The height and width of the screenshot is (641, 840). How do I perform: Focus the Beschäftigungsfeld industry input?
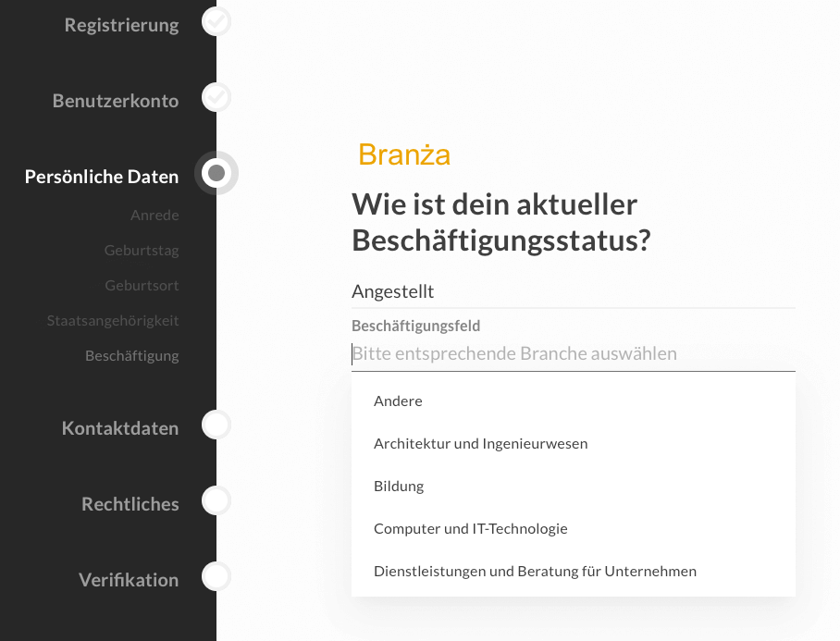(x=574, y=354)
